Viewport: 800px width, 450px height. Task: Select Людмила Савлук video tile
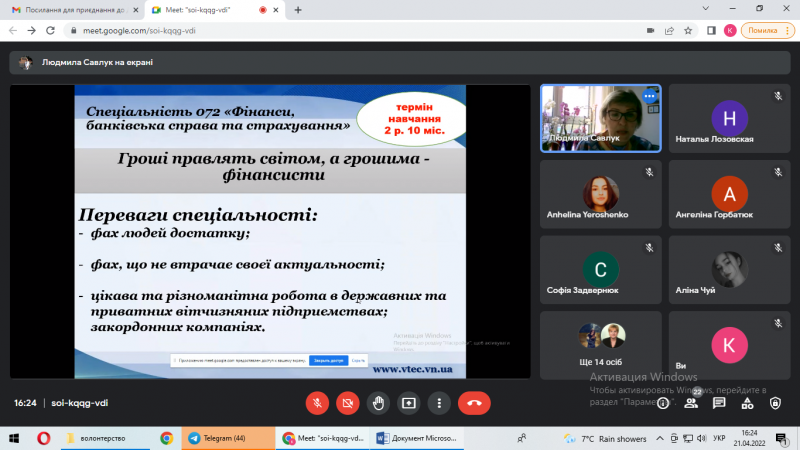tap(601, 118)
